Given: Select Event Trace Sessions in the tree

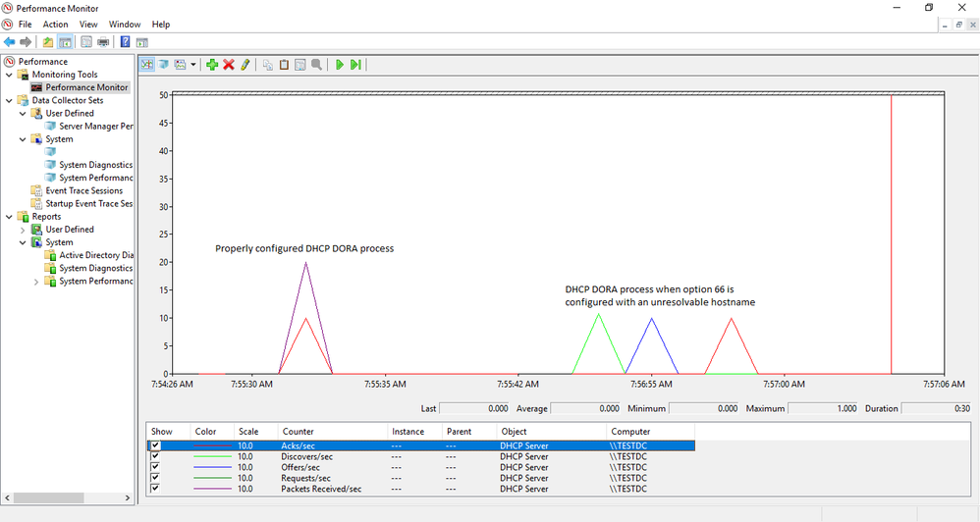Looking at the screenshot, I should coord(83,190).
